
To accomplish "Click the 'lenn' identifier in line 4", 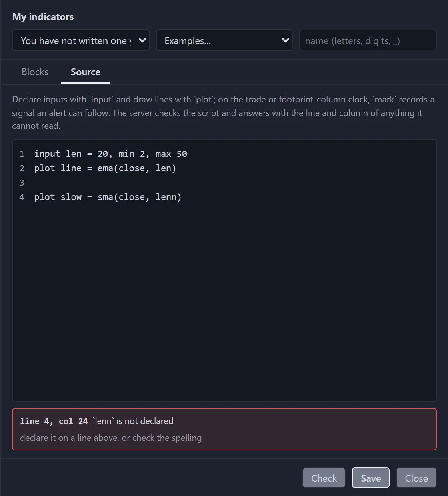I will point(166,197).
